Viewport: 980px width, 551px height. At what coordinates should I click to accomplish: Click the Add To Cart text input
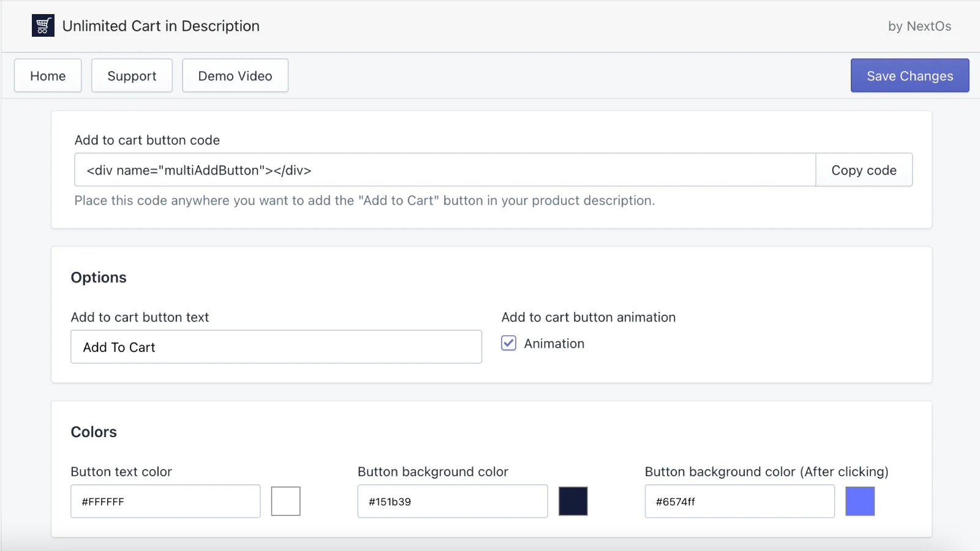(x=276, y=347)
